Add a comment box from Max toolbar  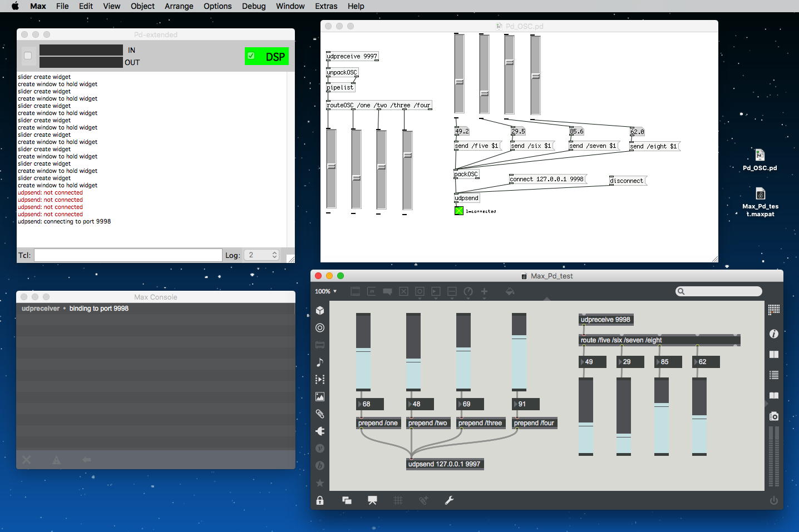[388, 291]
